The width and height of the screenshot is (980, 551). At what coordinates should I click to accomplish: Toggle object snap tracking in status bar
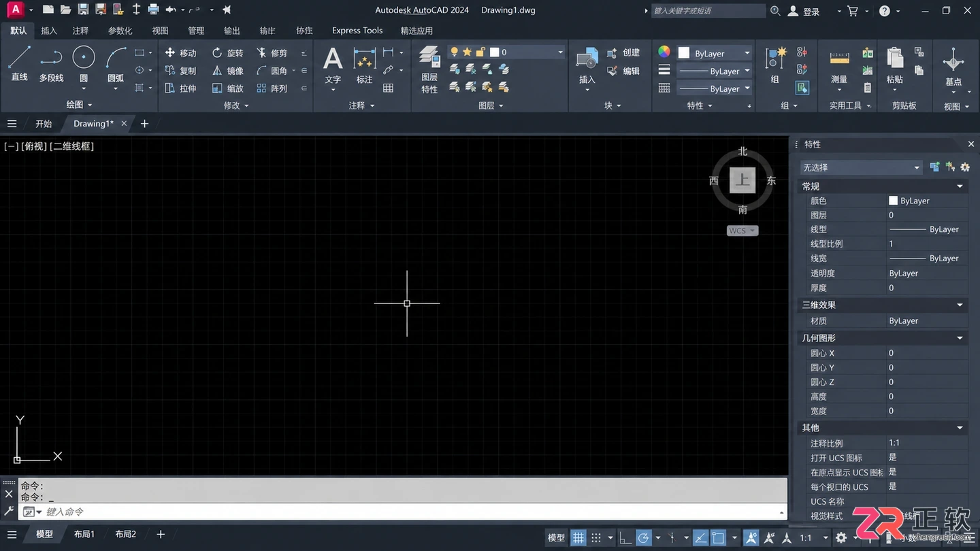click(700, 537)
